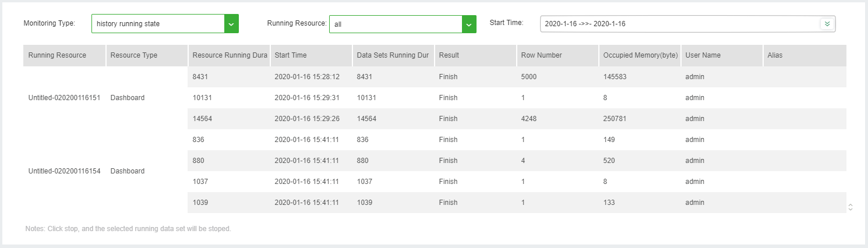Click the Alias column header
868x248 pixels.
coord(804,55)
